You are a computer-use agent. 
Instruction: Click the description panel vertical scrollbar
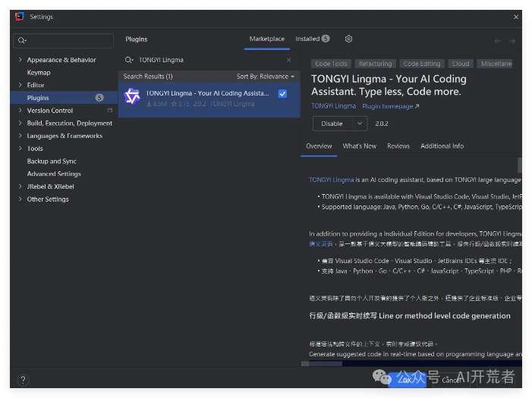520,165
